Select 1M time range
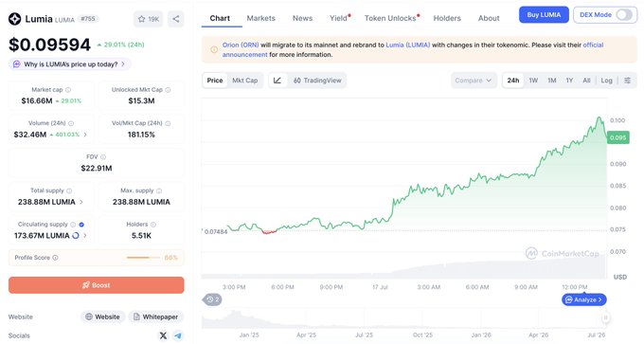 tap(551, 81)
